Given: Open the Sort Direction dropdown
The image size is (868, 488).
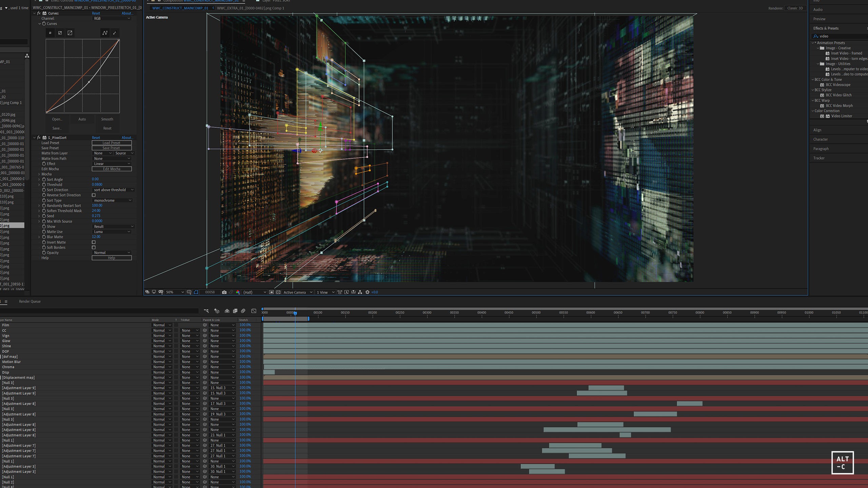Looking at the screenshot, I should click(113, 190).
